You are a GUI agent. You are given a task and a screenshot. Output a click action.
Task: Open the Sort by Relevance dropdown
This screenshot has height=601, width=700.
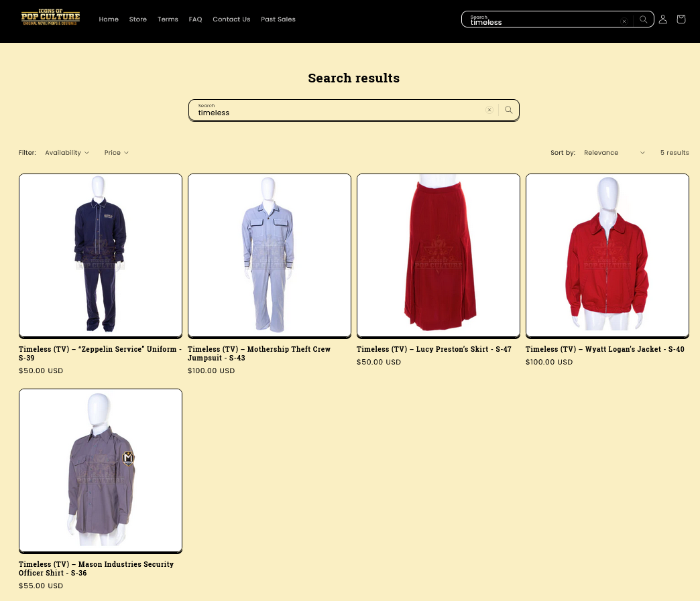click(614, 153)
